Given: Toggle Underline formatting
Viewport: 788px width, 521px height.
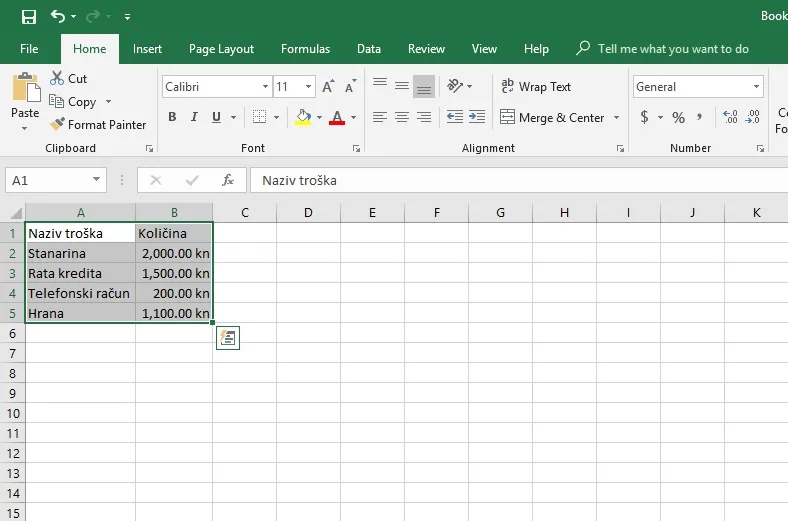Looking at the screenshot, I should [217, 117].
